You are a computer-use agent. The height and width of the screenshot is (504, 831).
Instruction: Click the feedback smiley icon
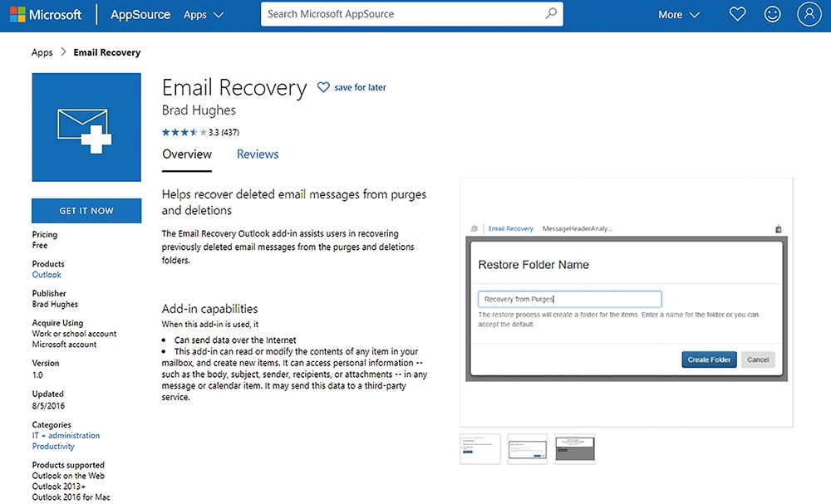(772, 14)
